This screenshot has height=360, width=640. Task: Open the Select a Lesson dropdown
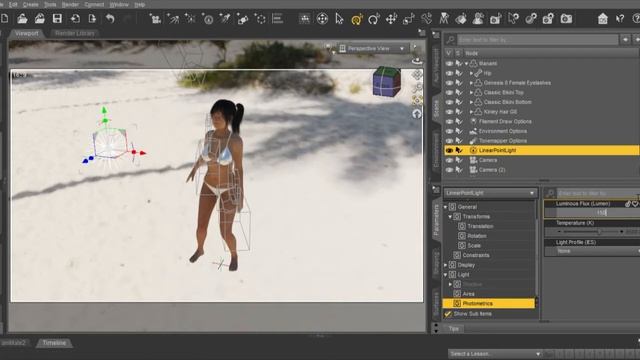click(495, 353)
